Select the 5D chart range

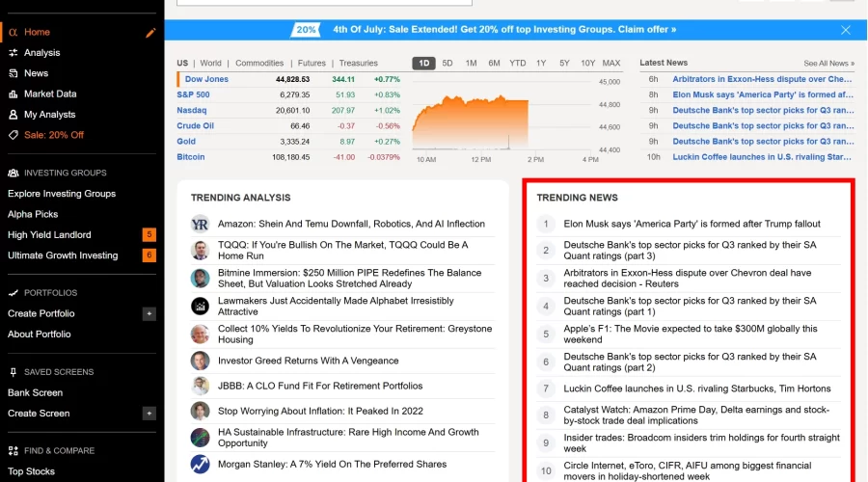448,63
